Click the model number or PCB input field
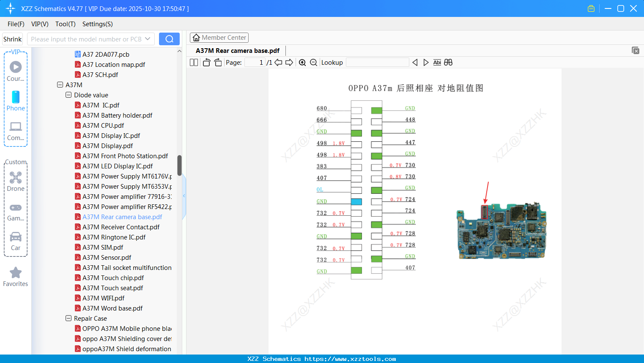 (86, 39)
